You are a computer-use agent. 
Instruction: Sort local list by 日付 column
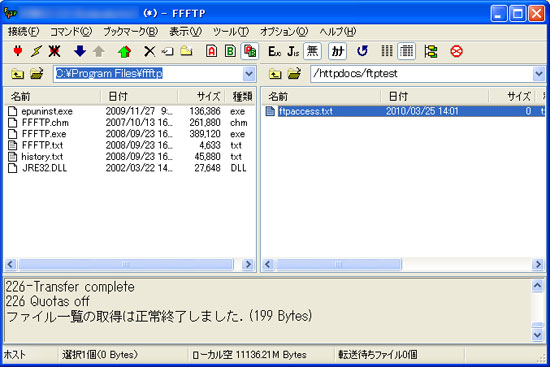coord(139,96)
